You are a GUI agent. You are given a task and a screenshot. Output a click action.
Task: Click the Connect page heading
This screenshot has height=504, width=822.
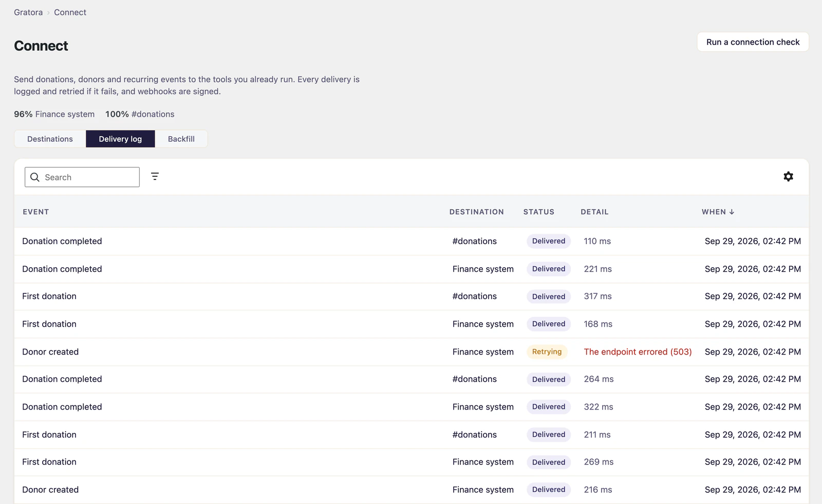[41, 46]
